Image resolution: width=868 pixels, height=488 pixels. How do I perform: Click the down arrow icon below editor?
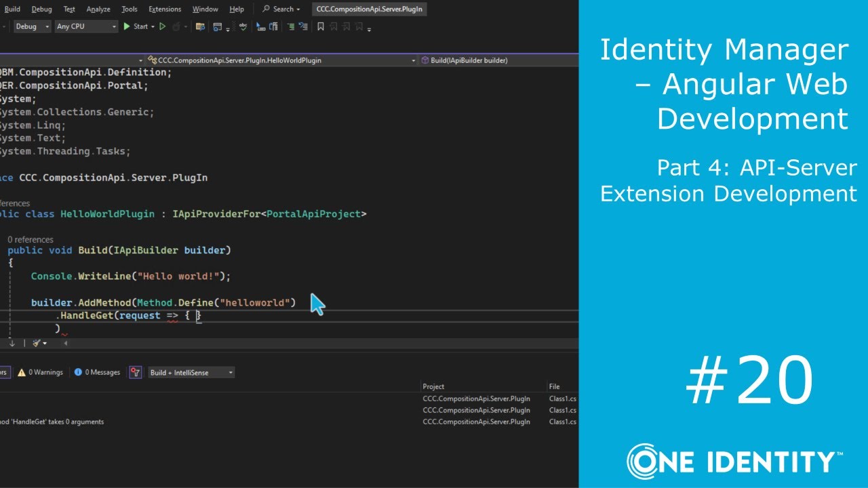coord(12,343)
